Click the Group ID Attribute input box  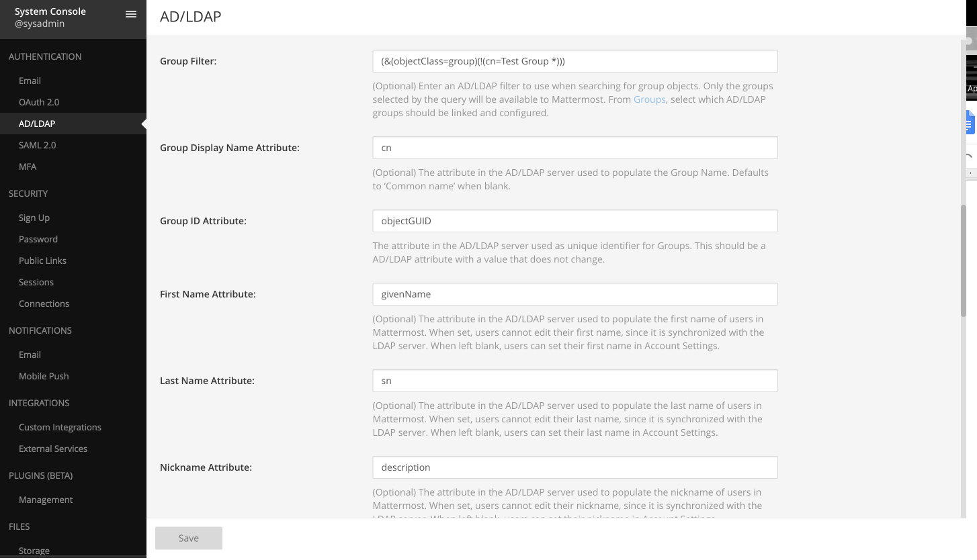pyautogui.click(x=575, y=221)
